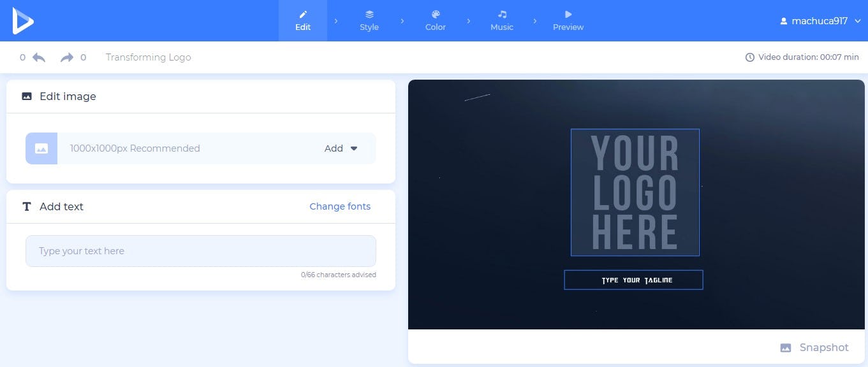Switch to the Edit tab
Viewport: 868px width, 367px height.
click(x=302, y=19)
